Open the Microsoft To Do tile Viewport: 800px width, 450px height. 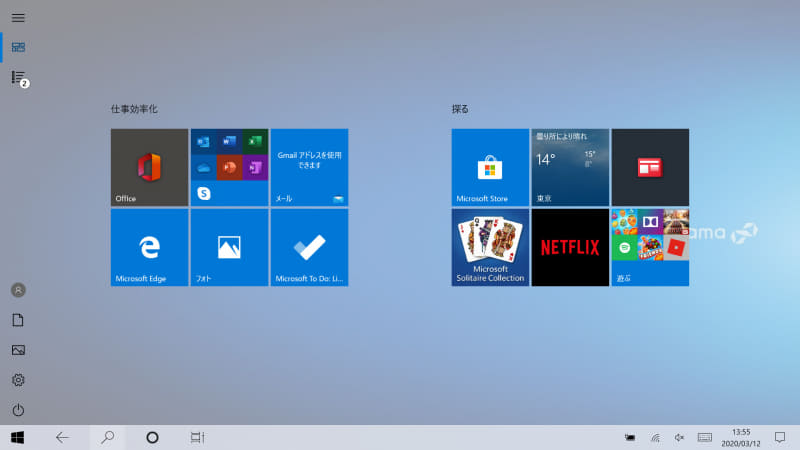pyautogui.click(x=310, y=247)
